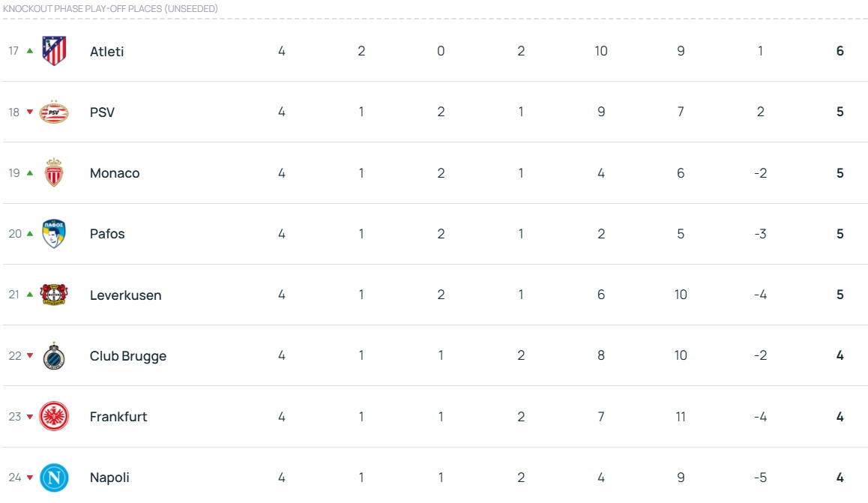The image size is (868, 503).
Task: Go to Leverkusen team name link
Action: [x=125, y=295]
